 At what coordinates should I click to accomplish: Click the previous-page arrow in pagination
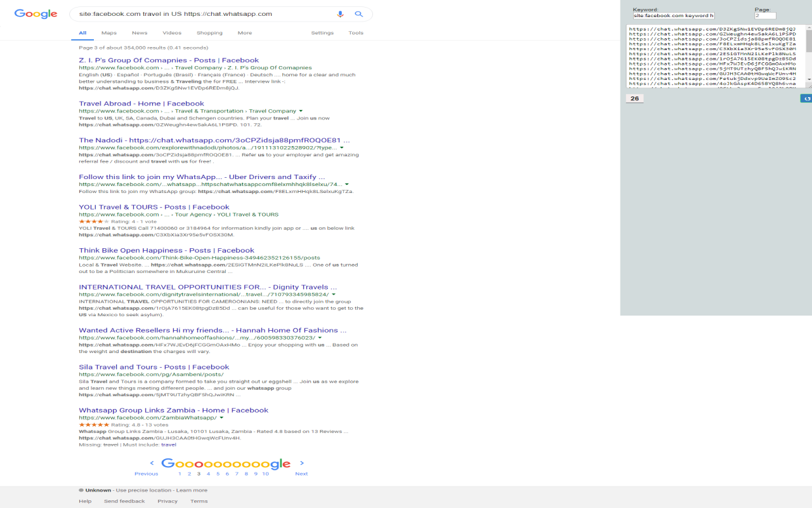152,464
